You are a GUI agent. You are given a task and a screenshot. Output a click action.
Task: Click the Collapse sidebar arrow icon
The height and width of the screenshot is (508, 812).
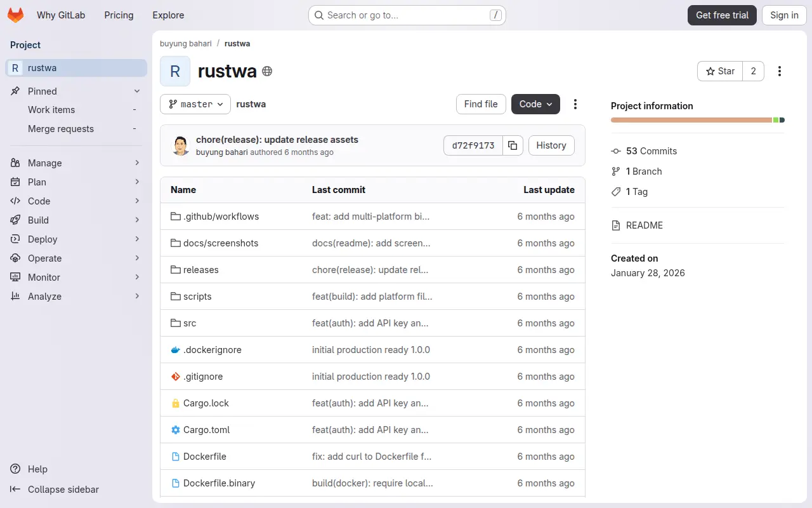15,490
